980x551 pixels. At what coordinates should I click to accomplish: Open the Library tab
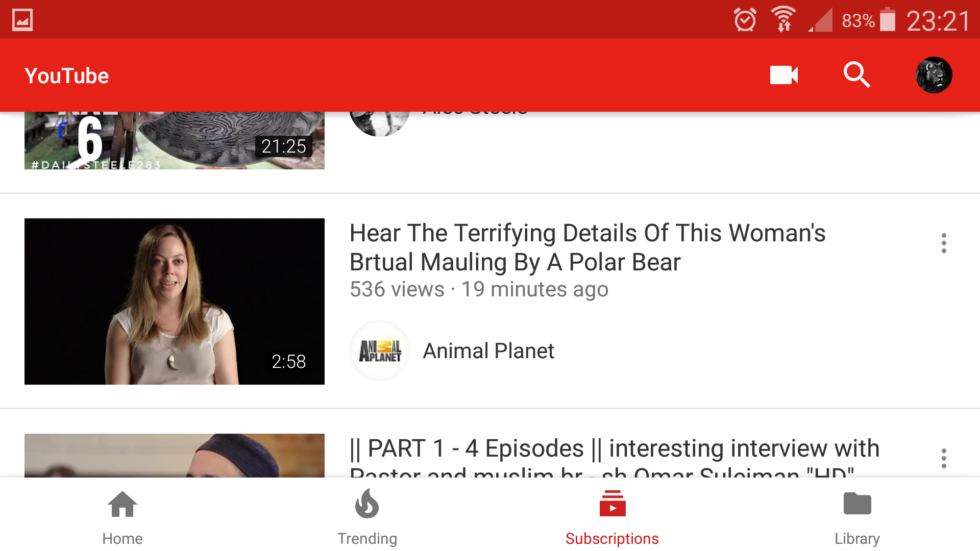tap(857, 517)
